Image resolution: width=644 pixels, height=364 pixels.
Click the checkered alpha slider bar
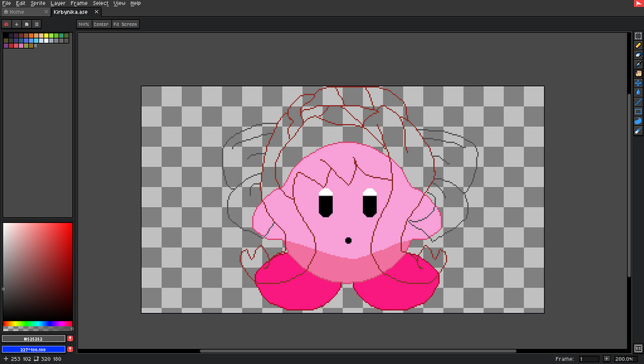38,329
